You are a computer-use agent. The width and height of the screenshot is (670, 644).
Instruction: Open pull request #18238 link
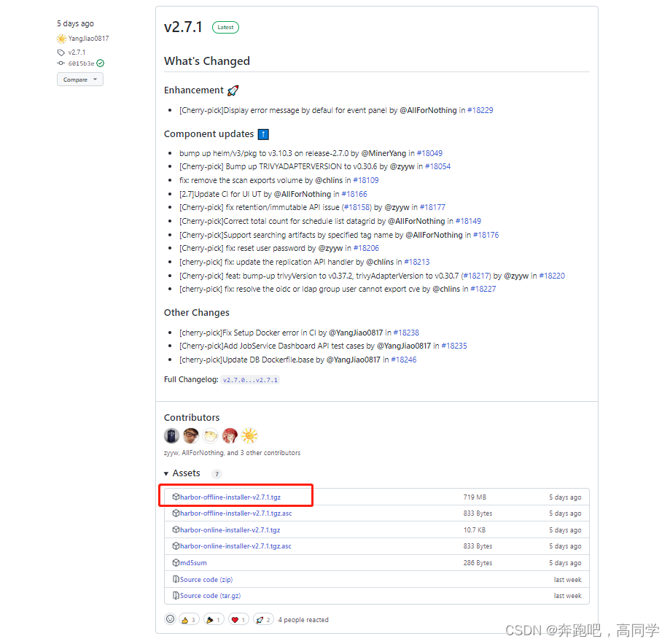(406, 333)
